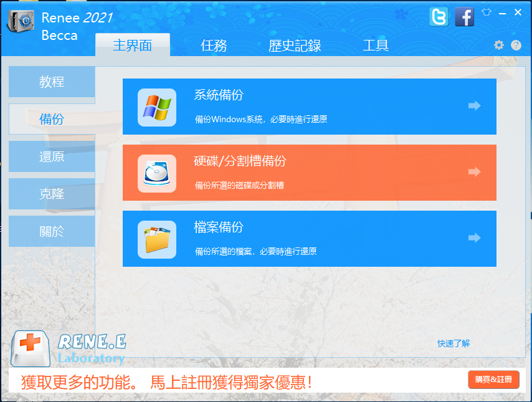Select 備份 in the sidebar
The height and width of the screenshot is (402, 532).
(52, 119)
